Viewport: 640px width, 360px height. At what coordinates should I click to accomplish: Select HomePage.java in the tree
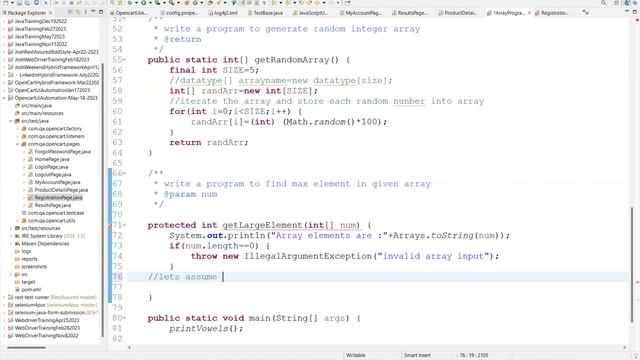(x=52, y=159)
